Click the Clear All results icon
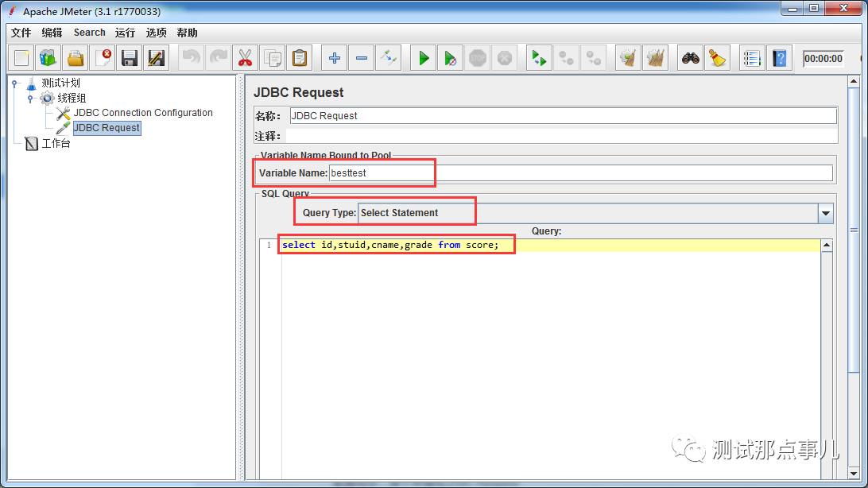Viewport: 868px width, 488px height. point(656,57)
